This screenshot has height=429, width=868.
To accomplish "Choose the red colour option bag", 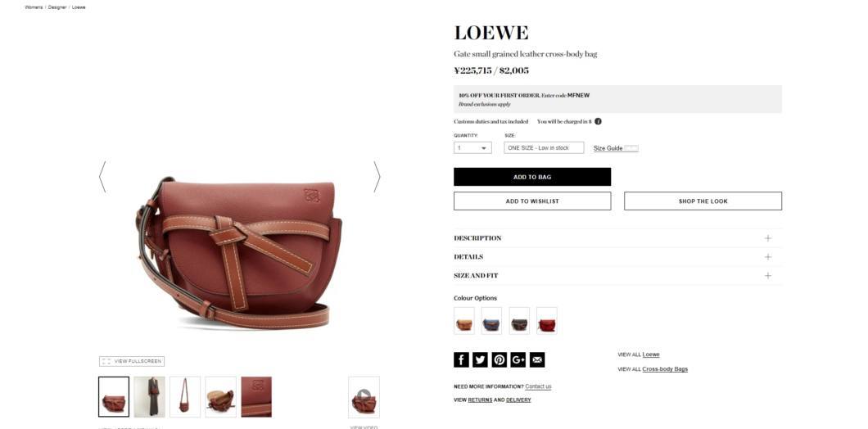I will 547,321.
